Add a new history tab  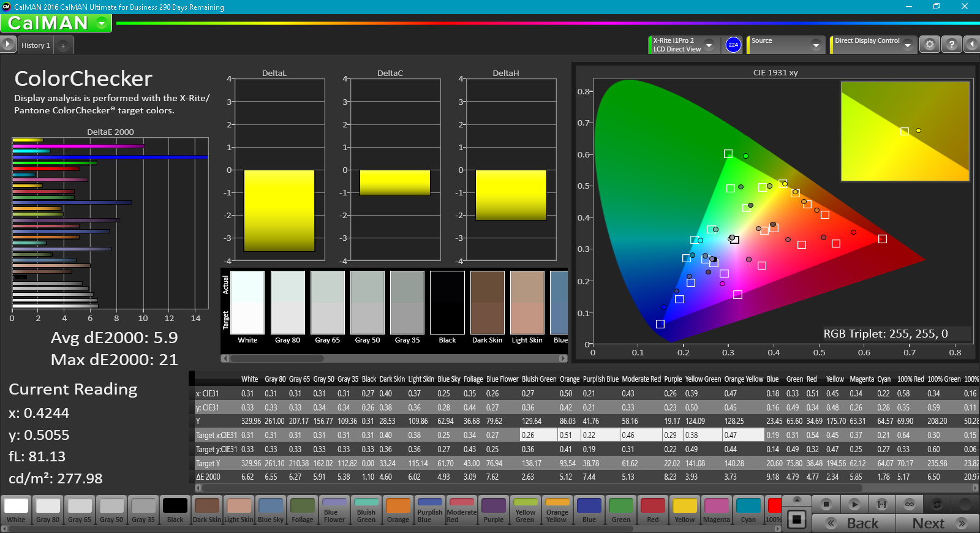(63, 45)
